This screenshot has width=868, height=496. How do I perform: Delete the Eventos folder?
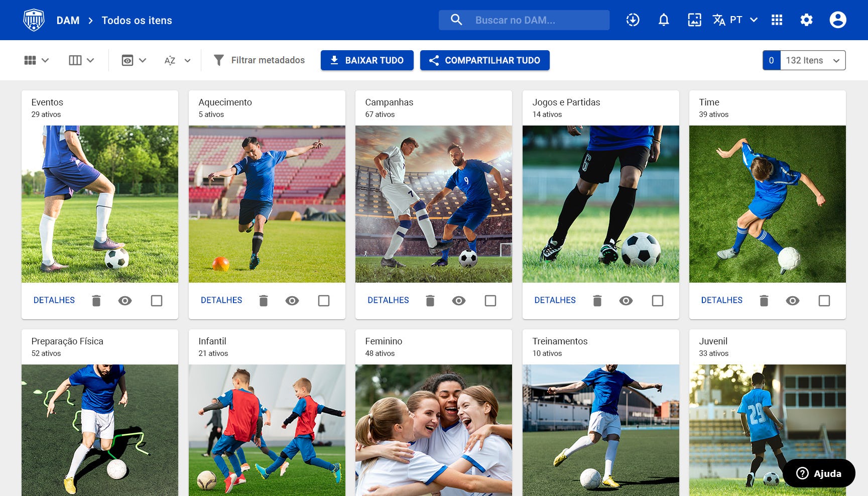click(x=96, y=301)
